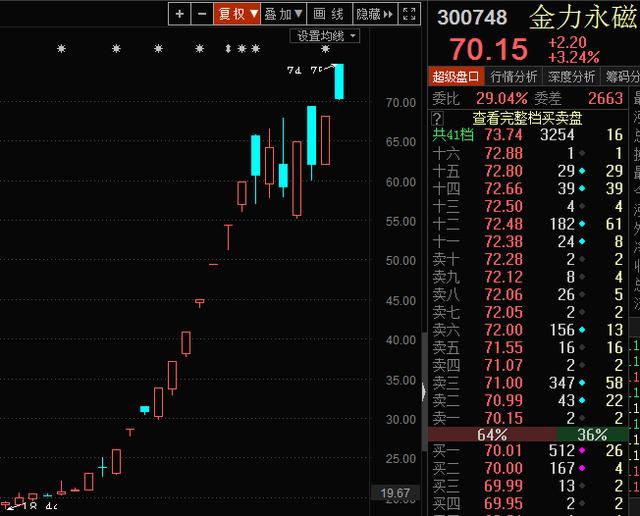Select 十四 price 72.66
The height and width of the screenshot is (516, 640).
click(503, 189)
